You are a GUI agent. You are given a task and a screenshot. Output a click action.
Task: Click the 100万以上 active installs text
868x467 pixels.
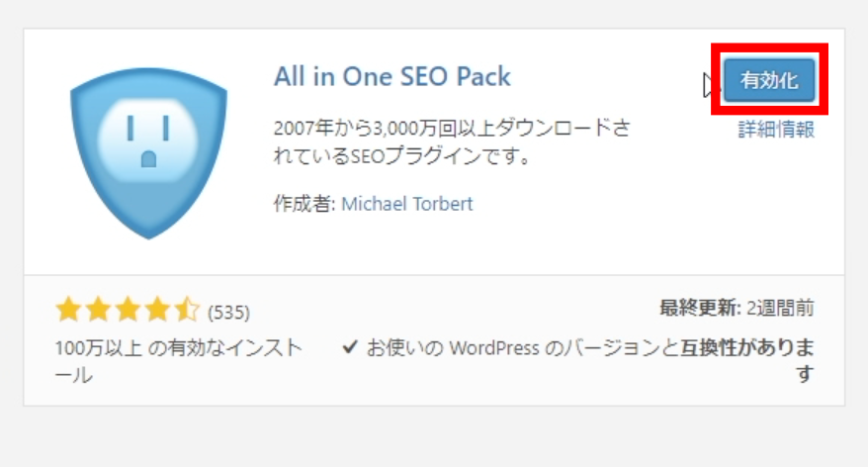[179, 362]
